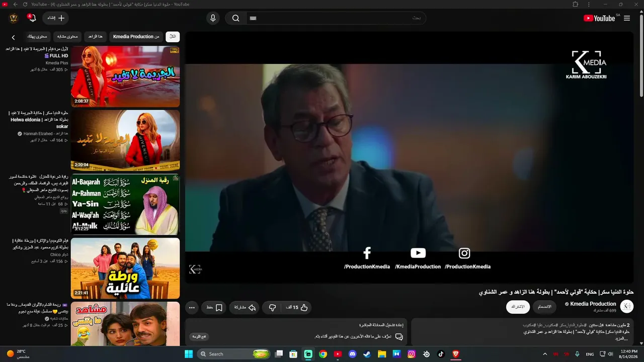
Task: Open the Windows Start menu
Action: [x=189, y=354]
